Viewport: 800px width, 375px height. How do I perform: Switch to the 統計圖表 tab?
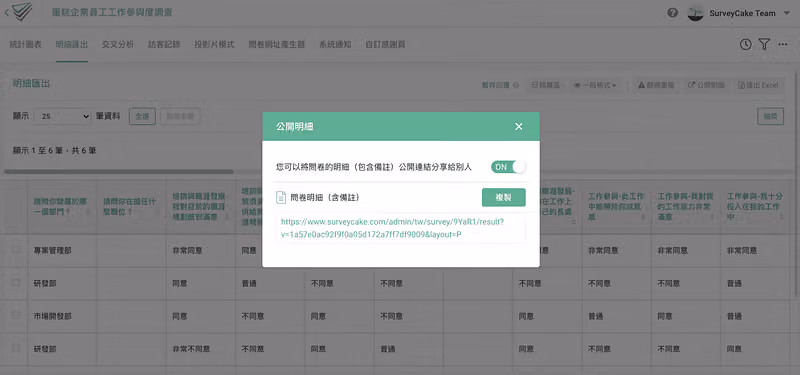point(26,44)
